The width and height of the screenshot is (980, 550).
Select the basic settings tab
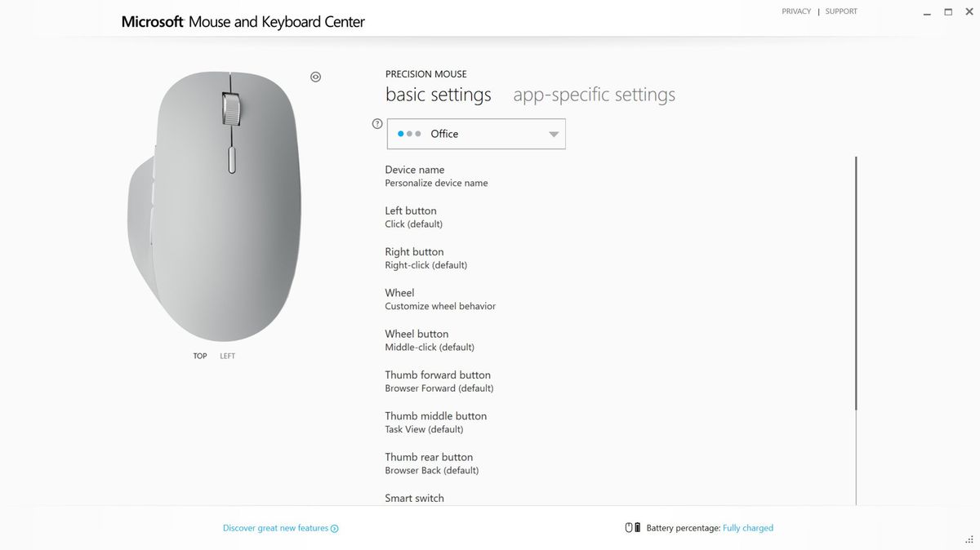point(439,95)
